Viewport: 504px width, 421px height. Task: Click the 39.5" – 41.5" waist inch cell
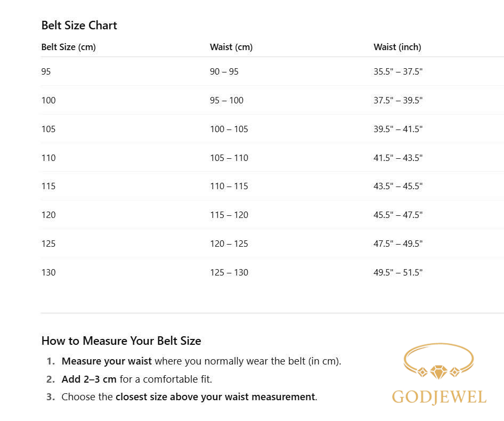pos(398,129)
